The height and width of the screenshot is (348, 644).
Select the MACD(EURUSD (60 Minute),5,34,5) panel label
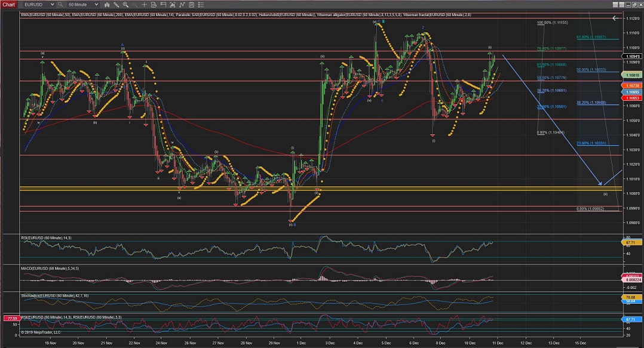[50, 269]
